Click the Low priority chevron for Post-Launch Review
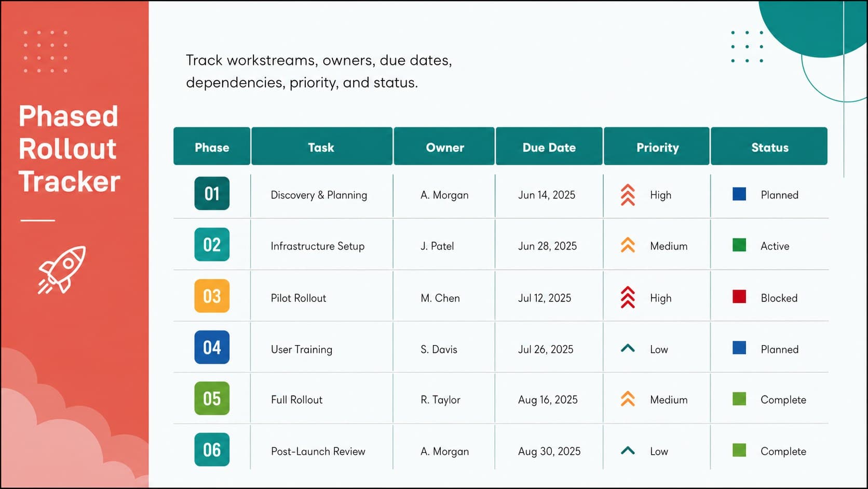The height and width of the screenshot is (489, 868). pyautogui.click(x=628, y=451)
